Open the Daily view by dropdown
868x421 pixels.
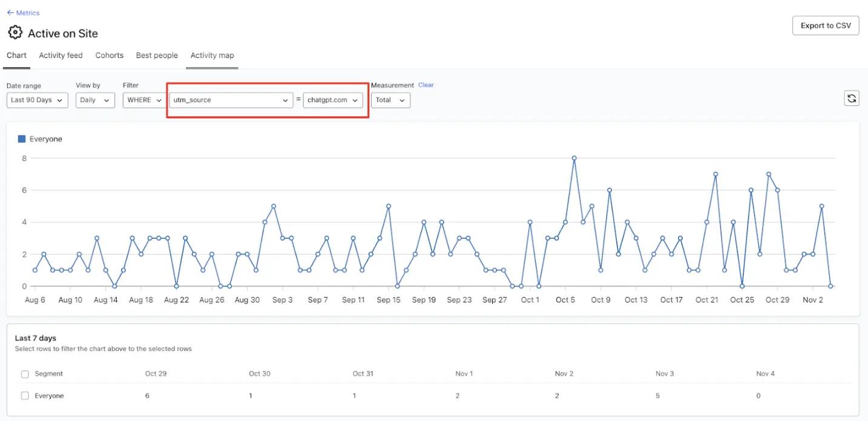[94, 100]
